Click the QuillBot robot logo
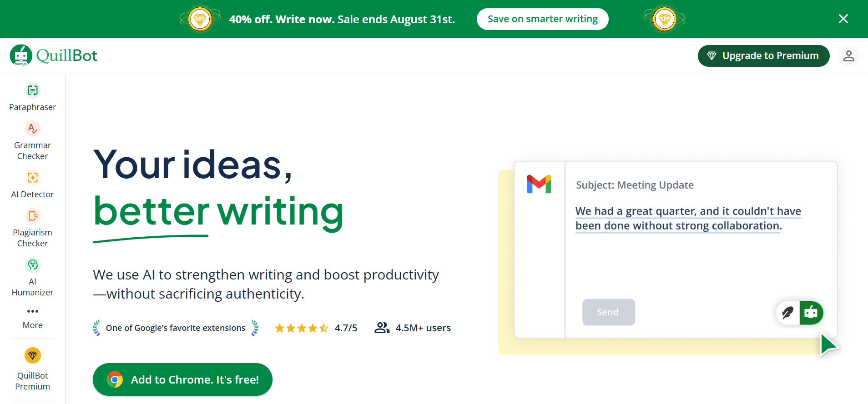This screenshot has width=868, height=404. (21, 56)
